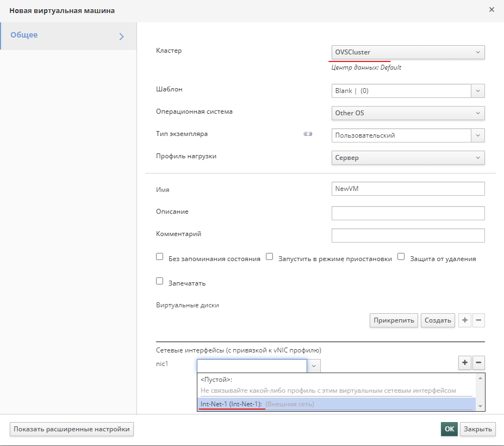Click the Имя field containing NewVM
Viewport: 504px width, 446px height.
tap(408, 189)
